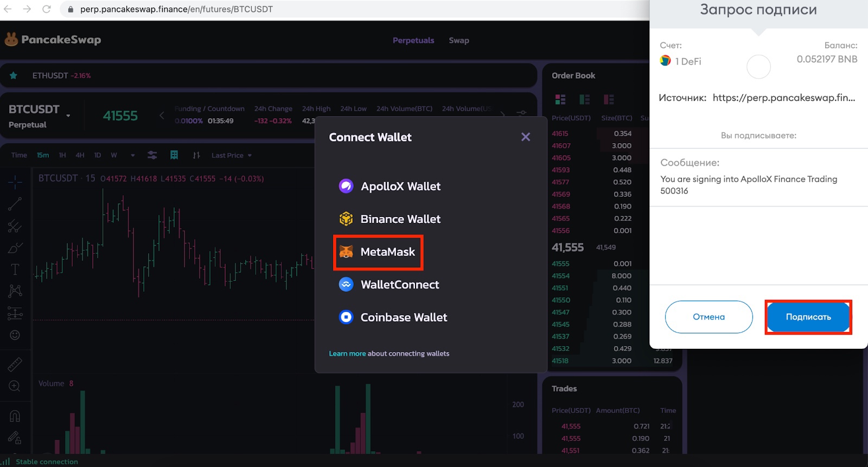Select the 1H timeframe

coord(62,155)
